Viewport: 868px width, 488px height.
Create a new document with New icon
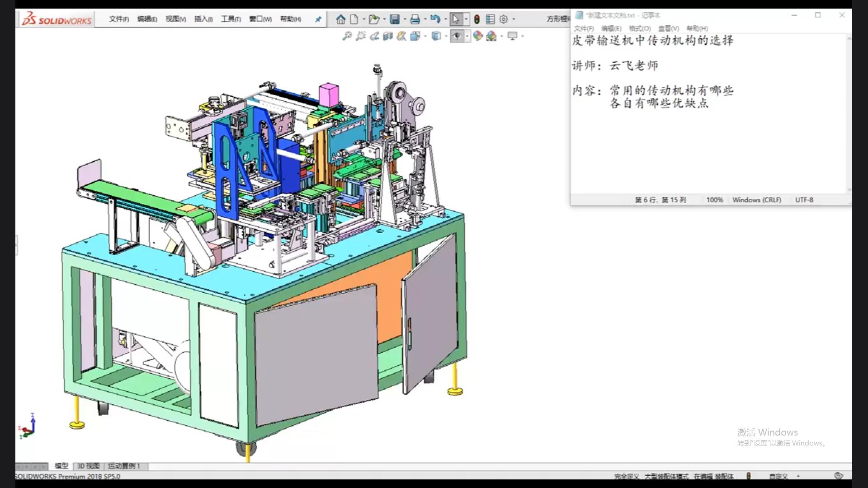pyautogui.click(x=354, y=19)
